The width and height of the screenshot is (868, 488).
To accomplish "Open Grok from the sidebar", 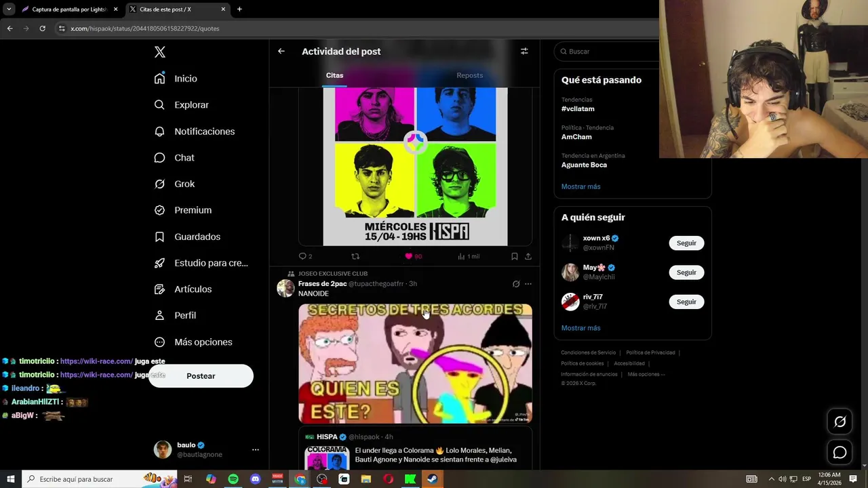I will (174, 184).
